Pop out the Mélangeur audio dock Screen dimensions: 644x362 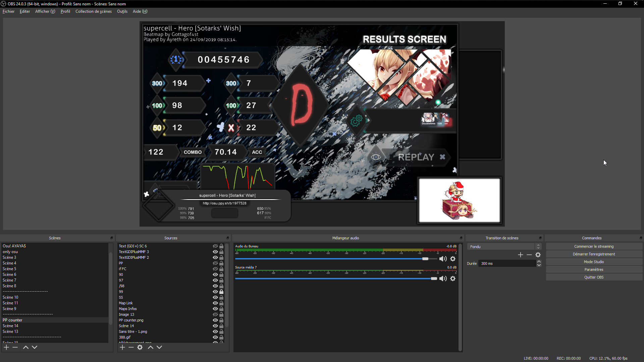point(461,238)
